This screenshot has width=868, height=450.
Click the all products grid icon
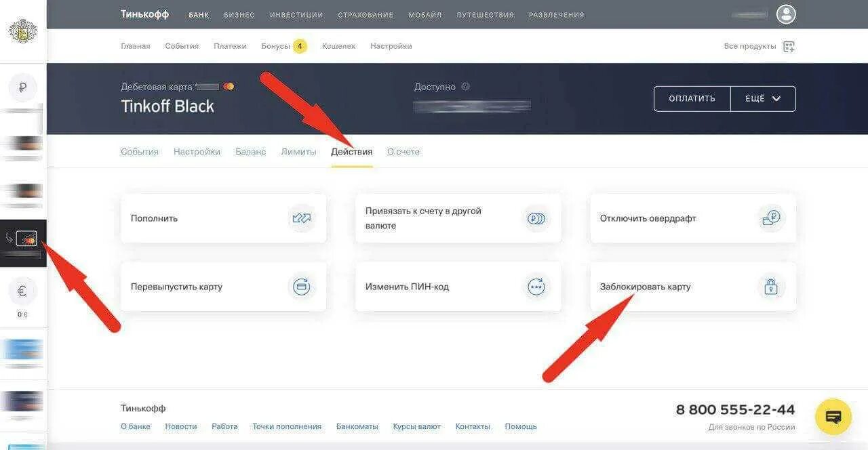pyautogui.click(x=789, y=46)
